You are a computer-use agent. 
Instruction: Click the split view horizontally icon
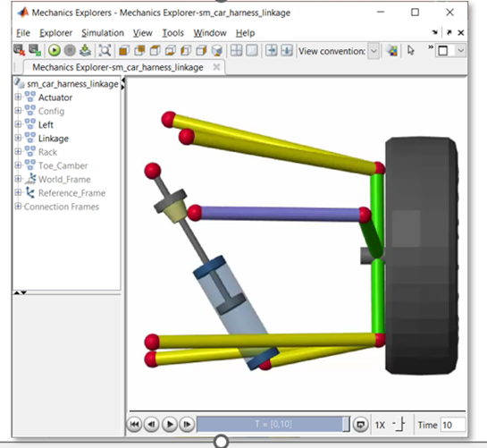point(287,50)
